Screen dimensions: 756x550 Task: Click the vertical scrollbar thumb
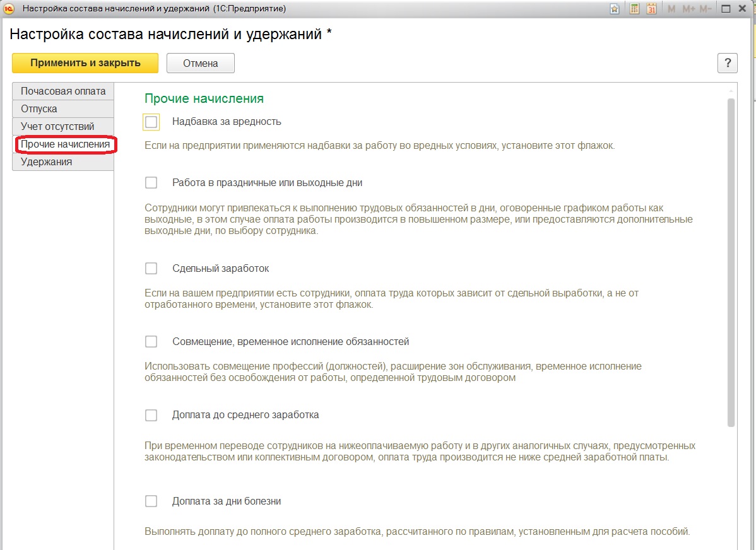pyautogui.click(x=731, y=263)
